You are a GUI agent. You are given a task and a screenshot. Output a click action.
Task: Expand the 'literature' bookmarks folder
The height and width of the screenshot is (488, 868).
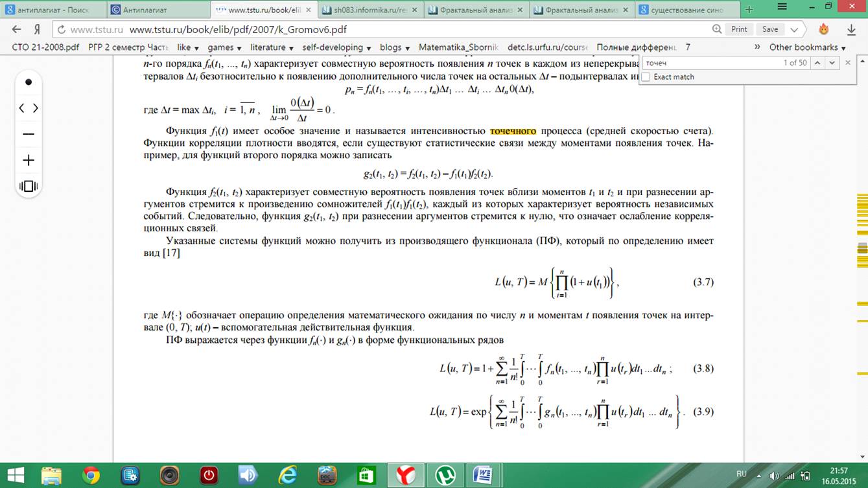[272, 47]
